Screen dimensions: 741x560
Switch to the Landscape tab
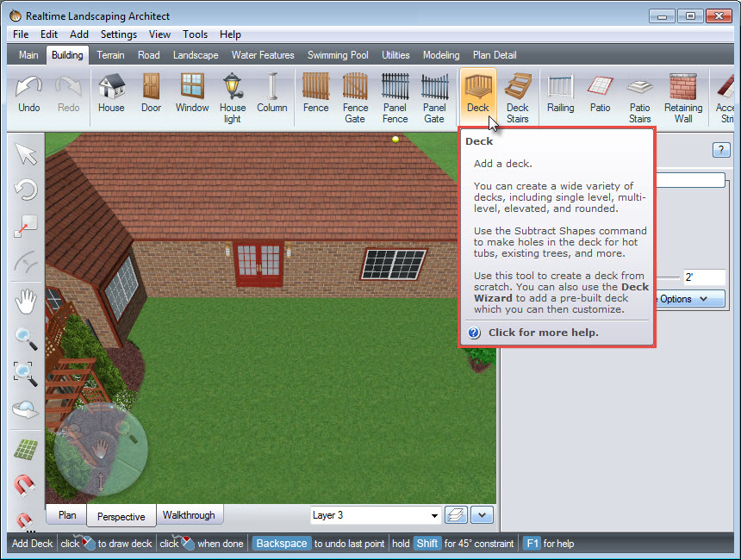click(196, 55)
